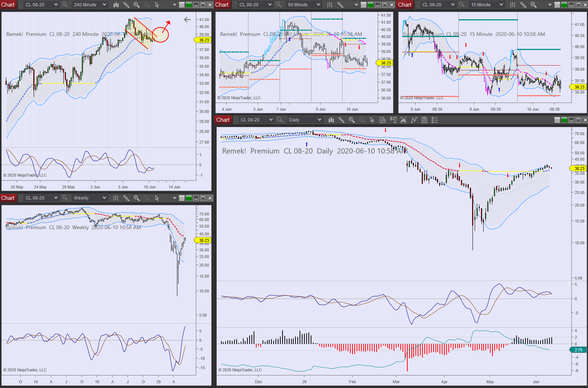
Task: Open Data Box icon in Daily chart
Action: (383, 120)
